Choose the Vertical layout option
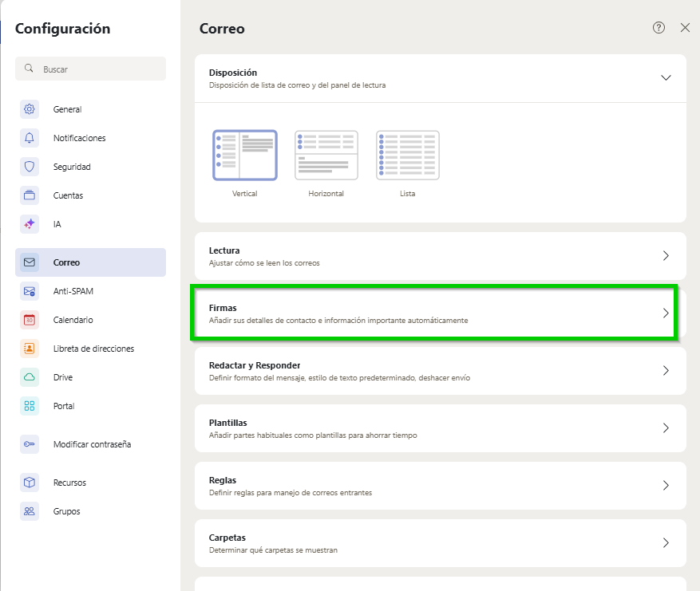 [245, 156]
